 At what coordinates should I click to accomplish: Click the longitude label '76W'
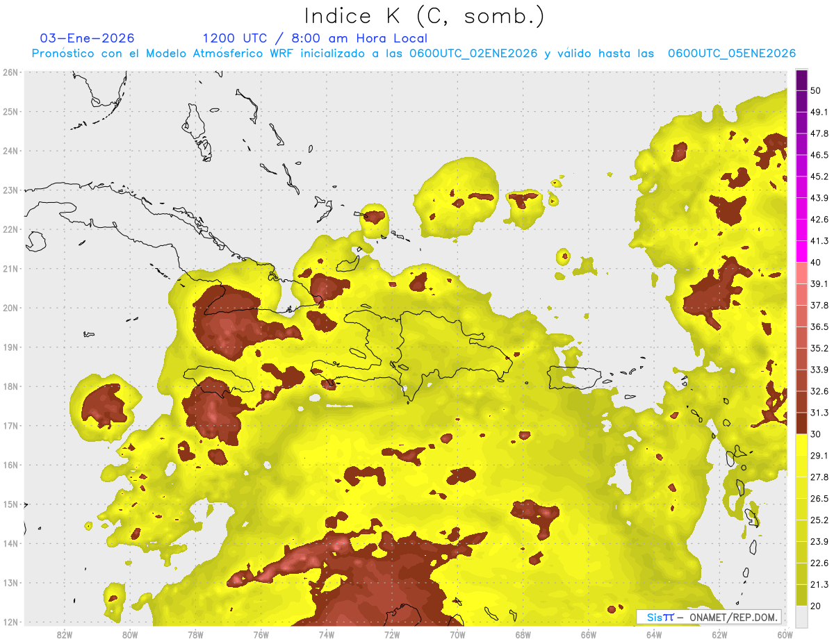point(261,636)
